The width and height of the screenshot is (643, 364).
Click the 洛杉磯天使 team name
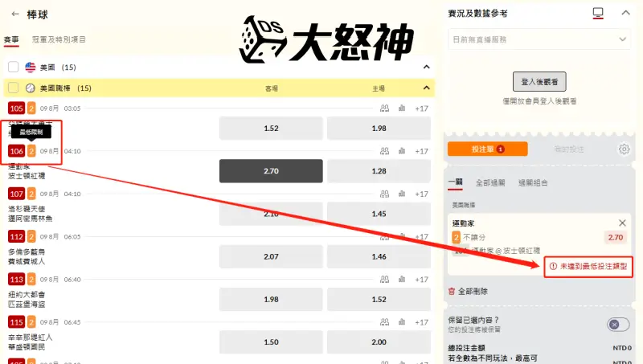(27, 209)
